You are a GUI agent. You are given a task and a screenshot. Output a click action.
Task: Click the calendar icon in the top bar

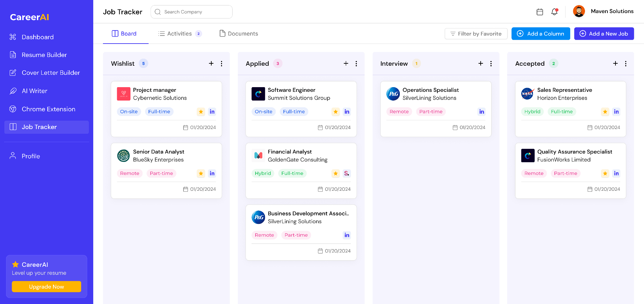point(540,11)
